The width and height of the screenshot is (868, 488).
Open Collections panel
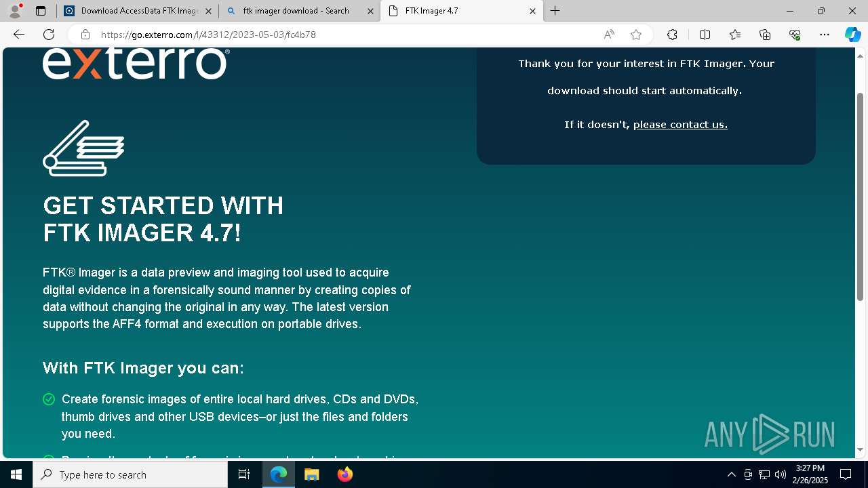pos(765,35)
